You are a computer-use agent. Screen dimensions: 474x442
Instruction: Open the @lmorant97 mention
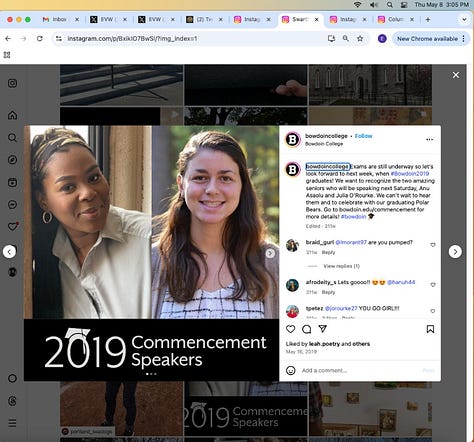tap(351, 242)
